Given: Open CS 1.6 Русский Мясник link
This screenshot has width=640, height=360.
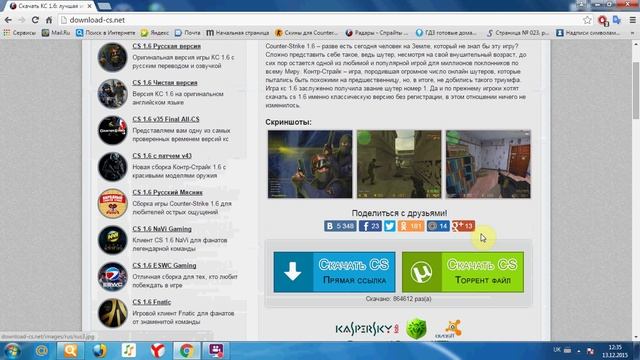Looking at the screenshot, I should [167, 192].
